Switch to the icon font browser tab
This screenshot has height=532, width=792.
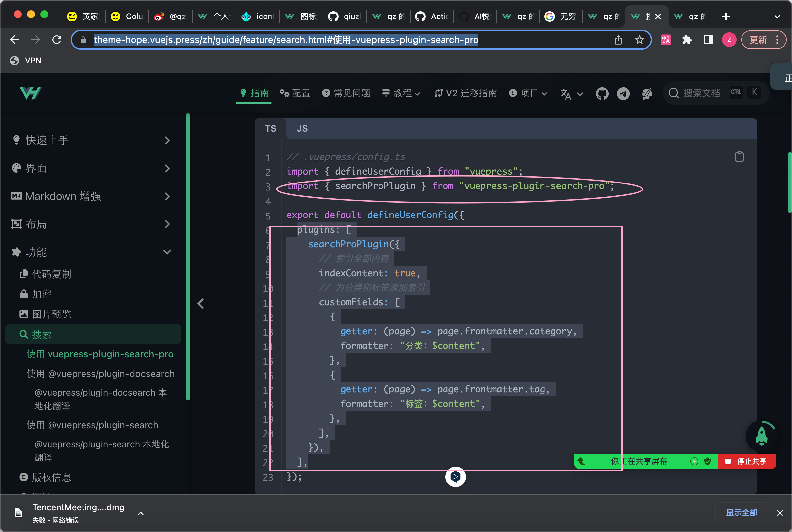click(257, 16)
